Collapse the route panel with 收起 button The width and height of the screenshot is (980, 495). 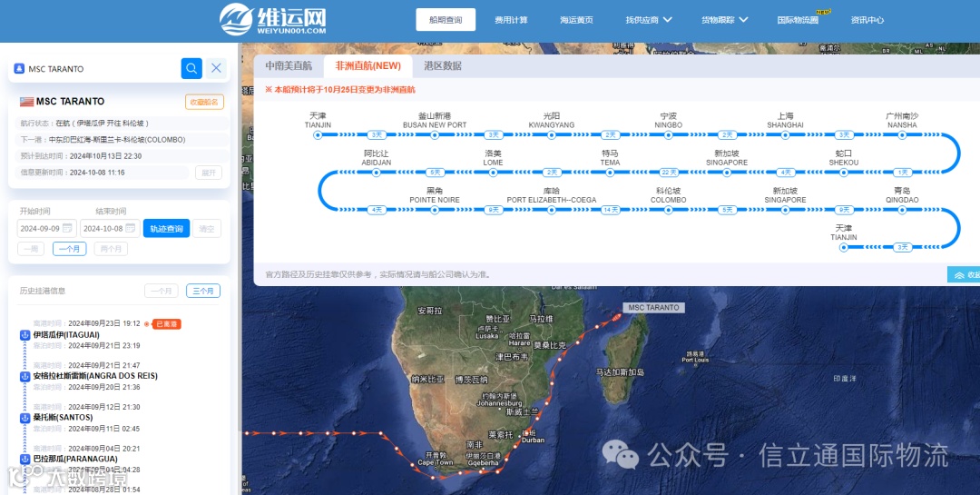[964, 274]
